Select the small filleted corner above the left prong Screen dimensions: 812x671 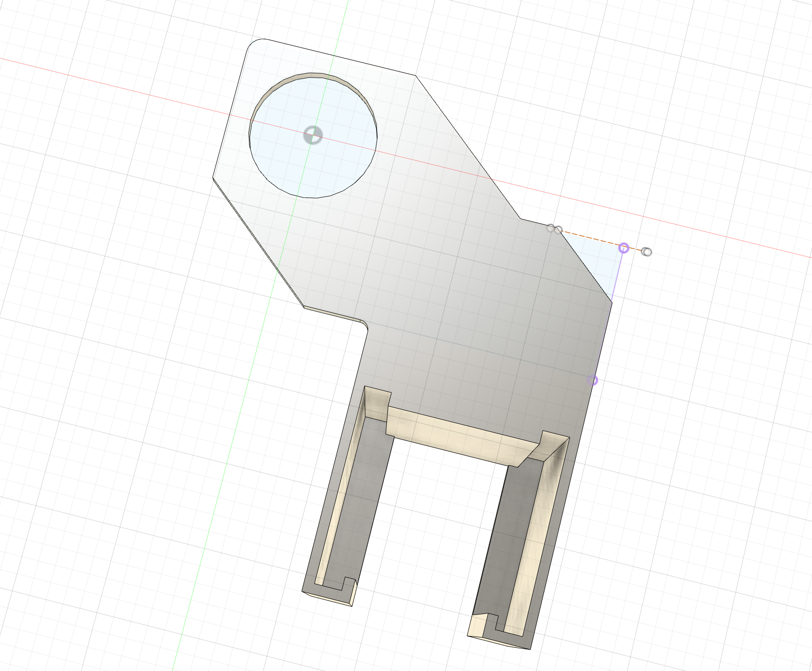tap(364, 325)
